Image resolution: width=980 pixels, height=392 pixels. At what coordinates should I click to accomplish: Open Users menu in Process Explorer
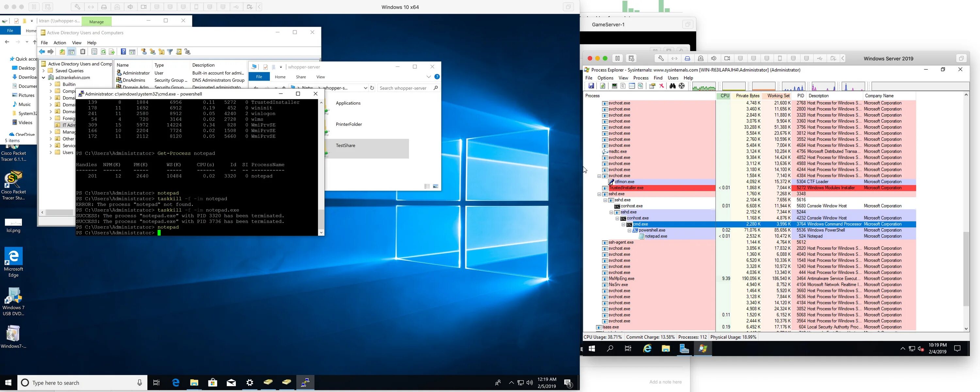click(673, 77)
